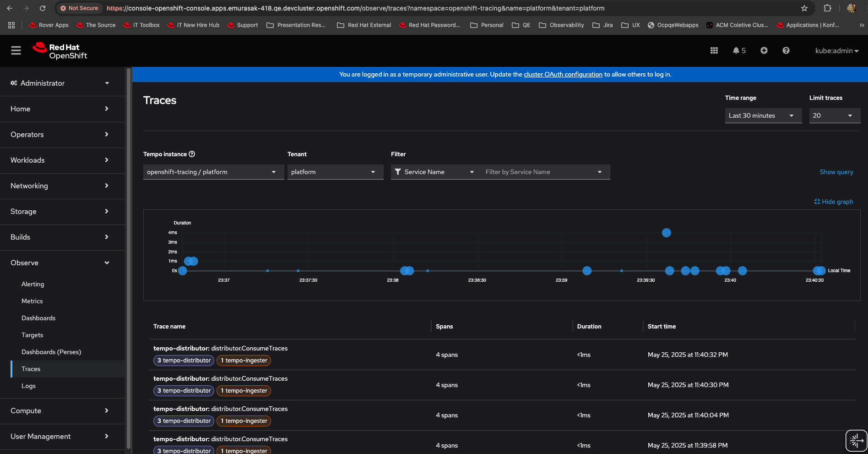868x454 pixels.
Task: Hide the trace duration graph
Action: [x=833, y=202]
